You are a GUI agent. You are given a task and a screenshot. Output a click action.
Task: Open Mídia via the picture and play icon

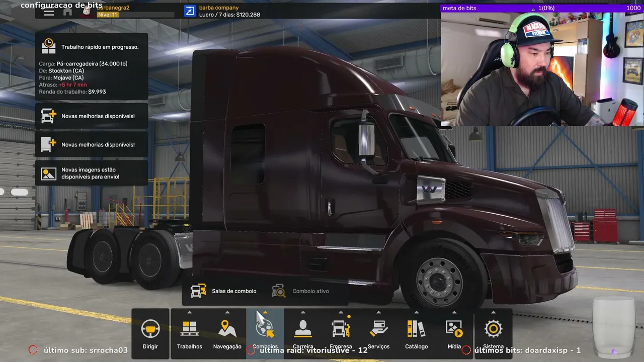454,328
